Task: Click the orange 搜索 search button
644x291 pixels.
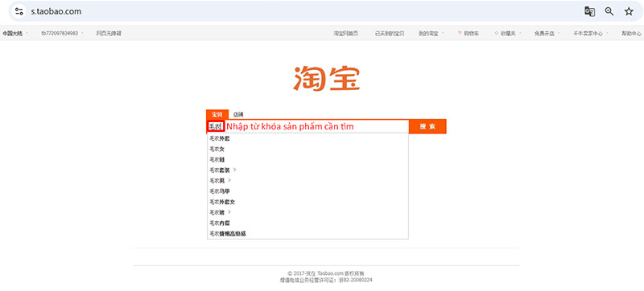Action: click(x=427, y=127)
